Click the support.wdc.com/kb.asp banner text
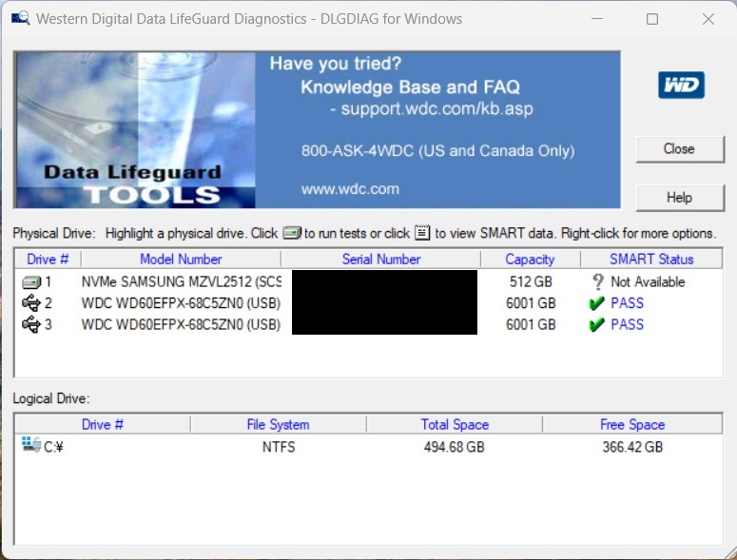This screenshot has width=737, height=560. point(437,109)
